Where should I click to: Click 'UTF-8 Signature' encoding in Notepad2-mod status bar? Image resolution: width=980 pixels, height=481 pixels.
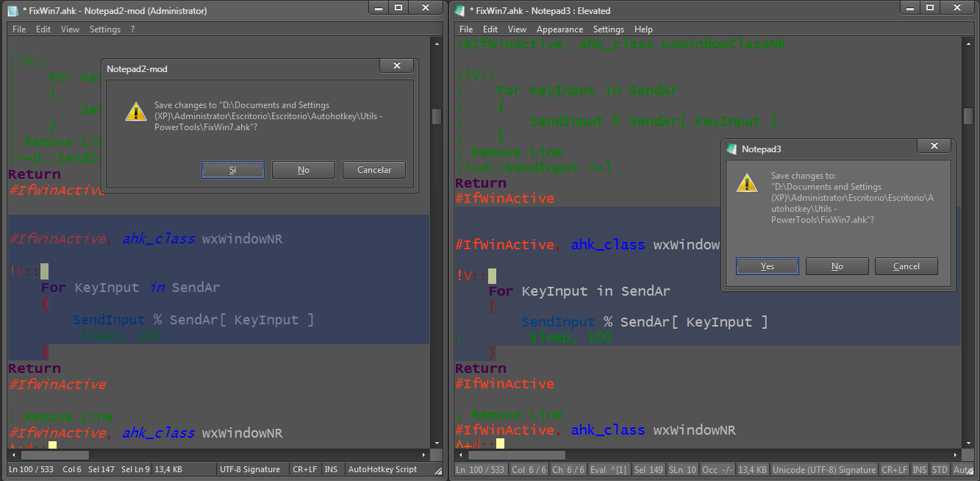point(250,469)
